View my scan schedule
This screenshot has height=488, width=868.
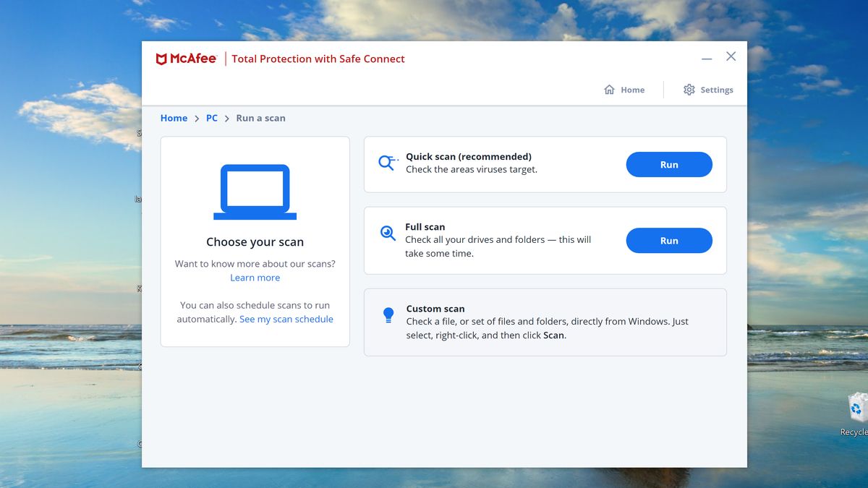286,319
